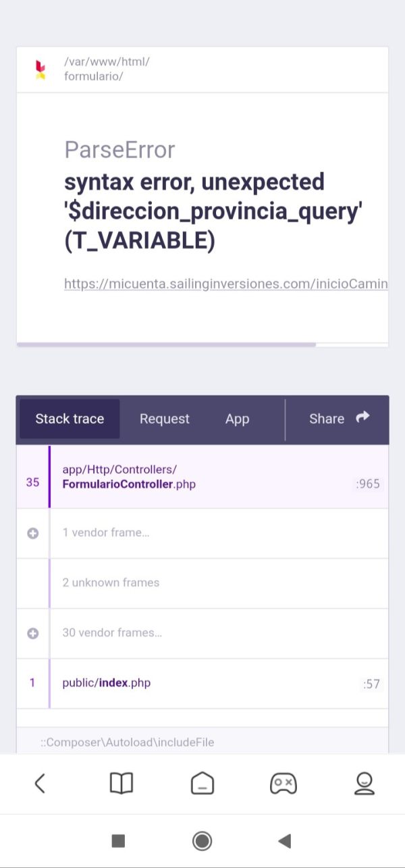Viewport: 405px width, 868px height.
Task: Open the micuenta.sailinginversiones.com URL link
Action: pyautogui.click(x=226, y=283)
